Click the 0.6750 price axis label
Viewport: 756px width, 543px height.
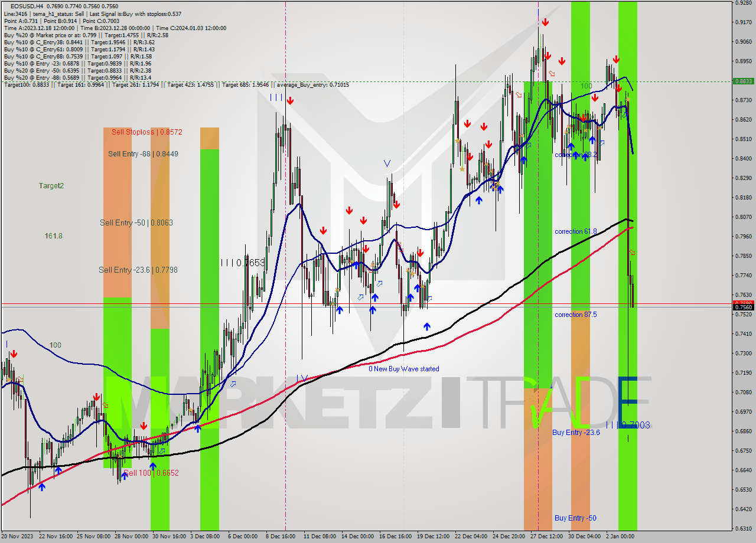(743, 451)
